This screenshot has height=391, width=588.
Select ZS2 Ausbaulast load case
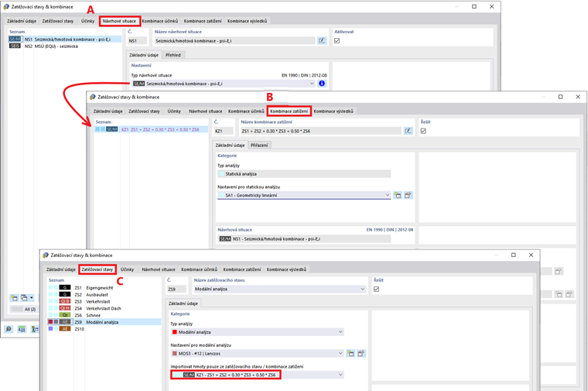pyautogui.click(x=104, y=294)
